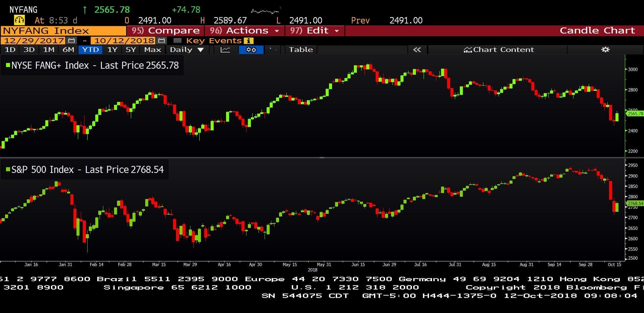Toggle the Key Events checkbox
Image resolution: width=644 pixels, height=313 pixels.
pos(177,41)
